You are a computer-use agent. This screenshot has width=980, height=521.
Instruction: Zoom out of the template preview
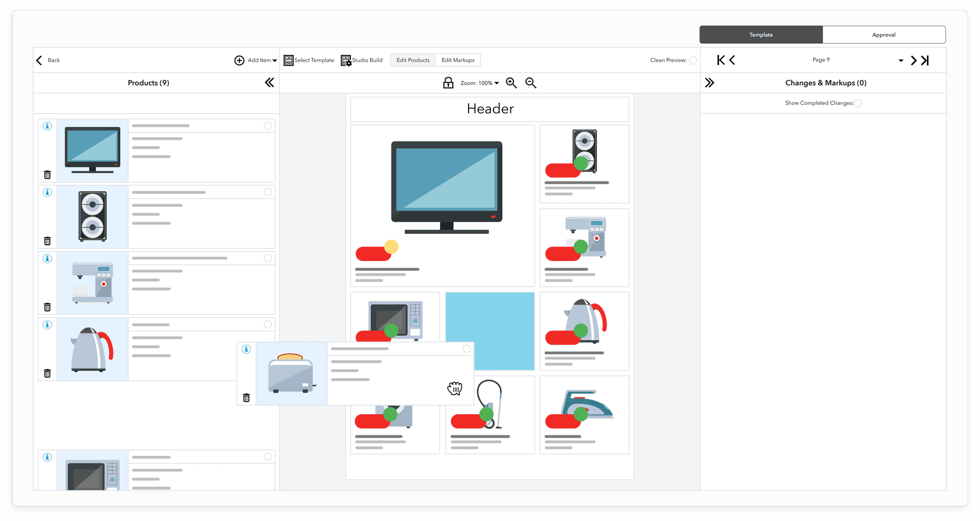point(531,82)
